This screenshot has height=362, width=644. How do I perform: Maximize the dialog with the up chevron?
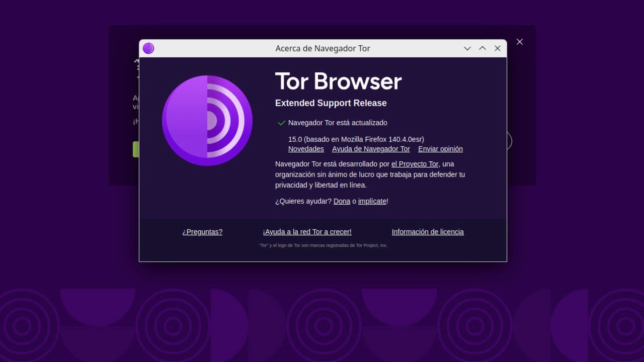point(482,48)
